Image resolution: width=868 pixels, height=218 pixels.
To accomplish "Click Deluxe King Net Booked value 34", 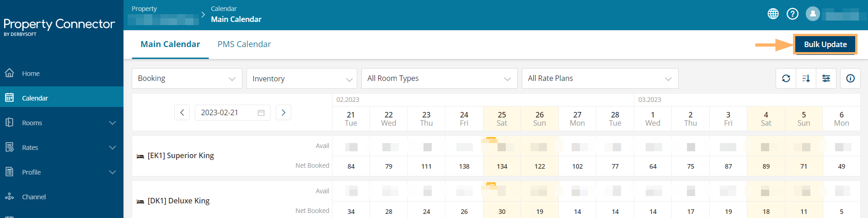I will tap(351, 212).
